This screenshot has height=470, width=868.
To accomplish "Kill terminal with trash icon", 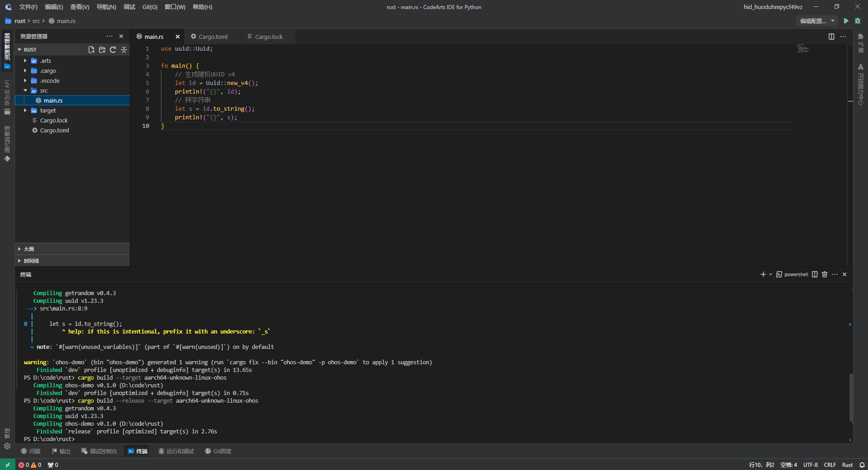I will pyautogui.click(x=825, y=274).
